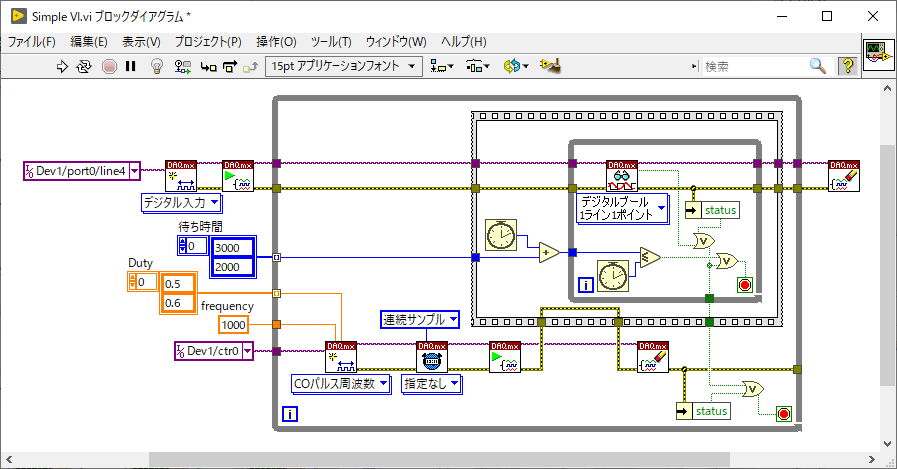Click the inner while loop stop terminal
This screenshot has width=897, height=469.
tap(744, 284)
